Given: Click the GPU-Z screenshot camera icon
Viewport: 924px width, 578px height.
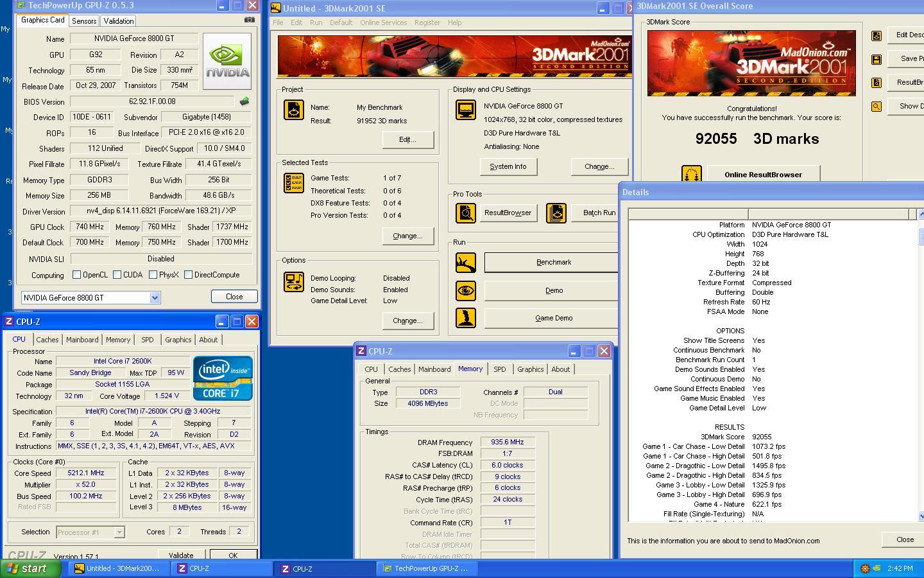Looking at the screenshot, I should 250,20.
